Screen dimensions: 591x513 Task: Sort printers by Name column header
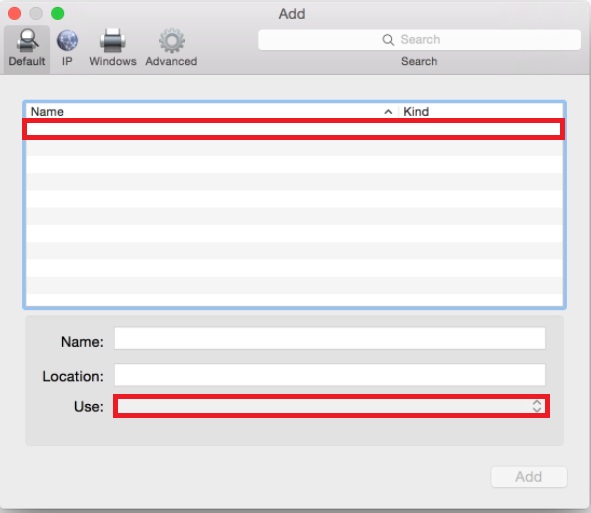coord(47,112)
